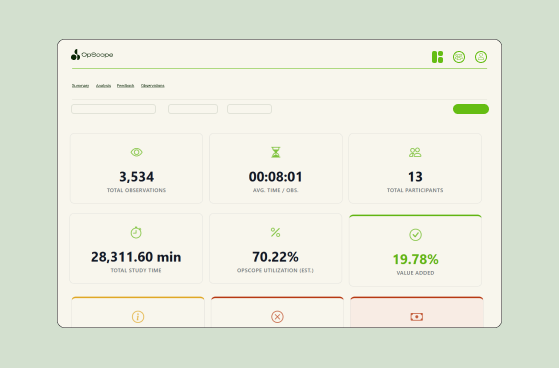Click the AVG. TIME / OBS. label
This screenshot has width=559, height=368.
[276, 190]
